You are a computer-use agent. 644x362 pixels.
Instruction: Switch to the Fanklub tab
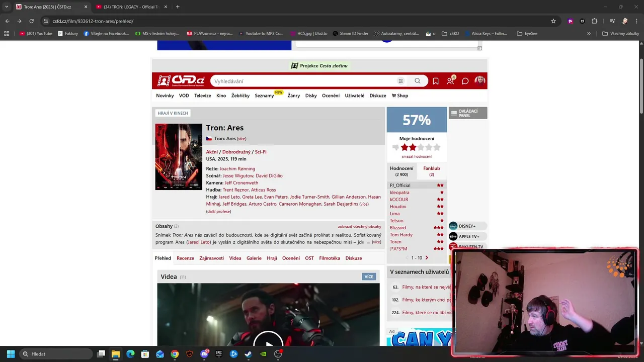432,171
